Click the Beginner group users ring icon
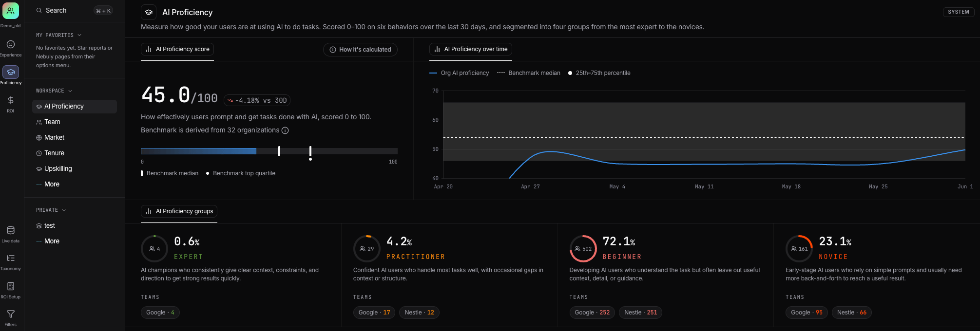 coord(583,249)
